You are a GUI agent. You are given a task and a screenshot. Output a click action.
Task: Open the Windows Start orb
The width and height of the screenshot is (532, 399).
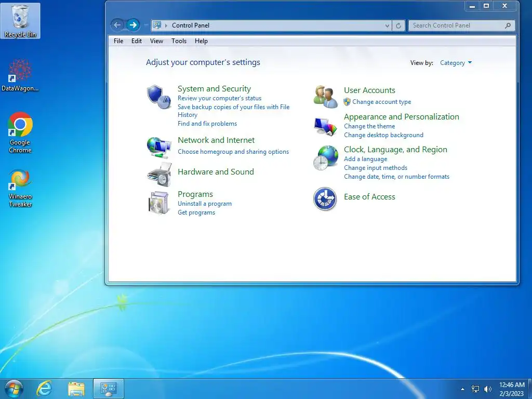pyautogui.click(x=14, y=389)
